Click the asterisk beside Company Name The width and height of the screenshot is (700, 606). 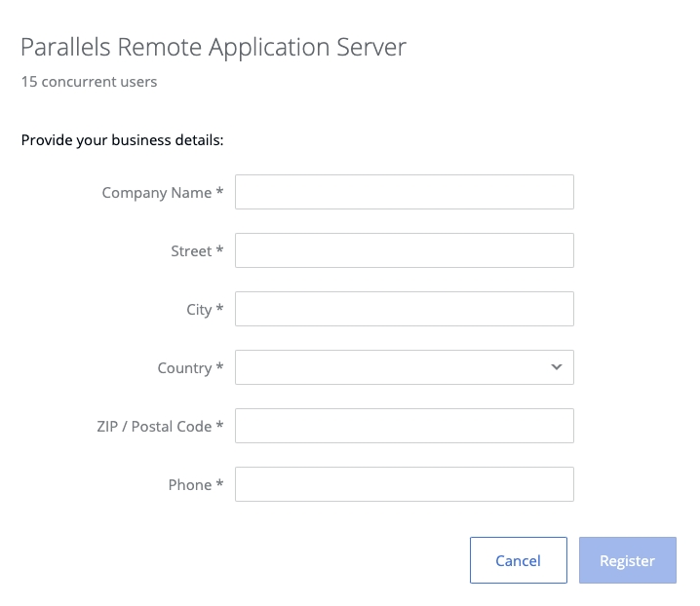(220, 192)
